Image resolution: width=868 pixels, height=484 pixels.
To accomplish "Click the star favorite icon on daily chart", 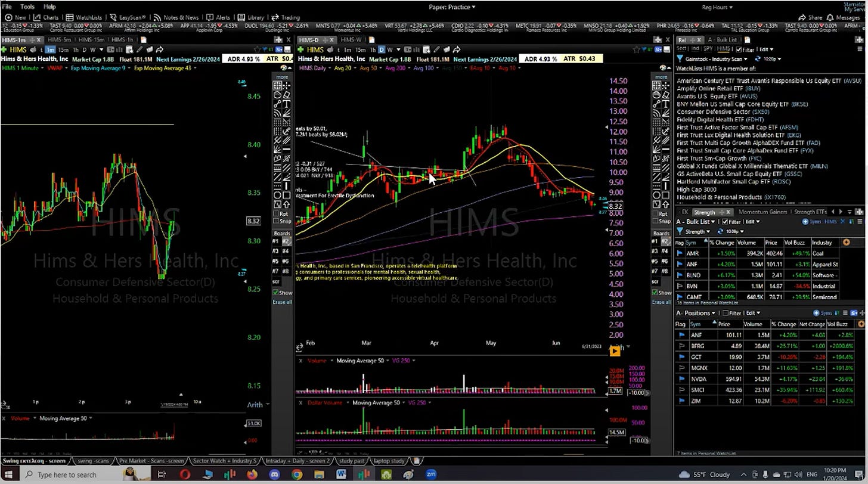I will (637, 49).
